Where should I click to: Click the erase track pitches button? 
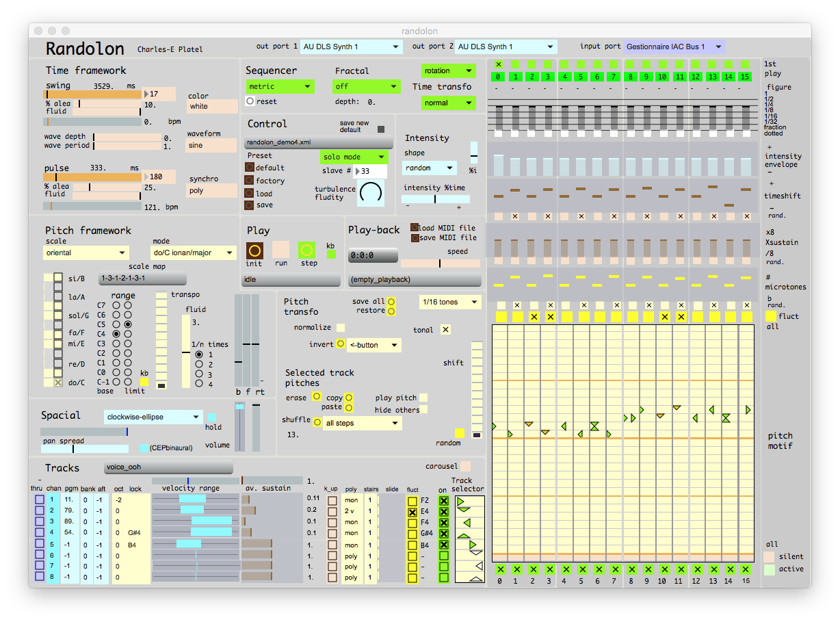(316, 396)
